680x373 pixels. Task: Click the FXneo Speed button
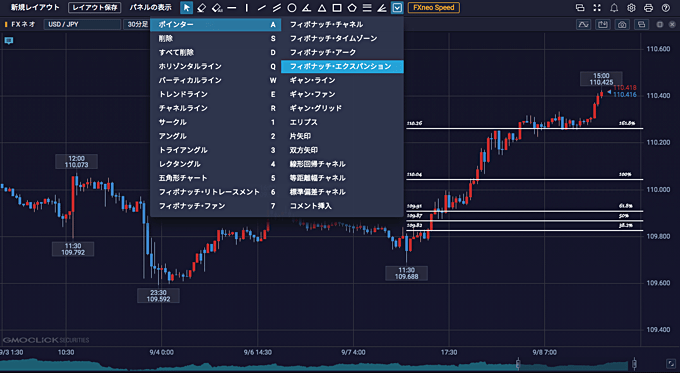(434, 7)
